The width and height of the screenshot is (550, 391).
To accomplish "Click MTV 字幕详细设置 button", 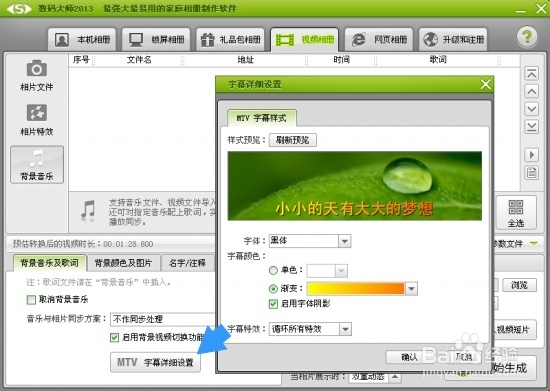I will click(x=155, y=362).
